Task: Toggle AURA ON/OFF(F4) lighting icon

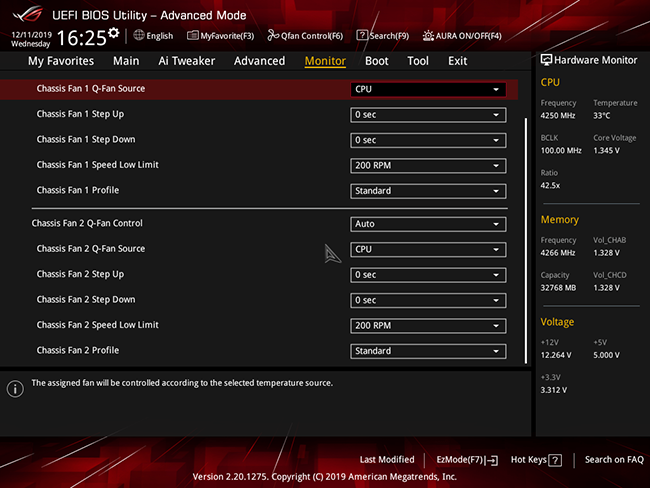Action: click(x=428, y=36)
